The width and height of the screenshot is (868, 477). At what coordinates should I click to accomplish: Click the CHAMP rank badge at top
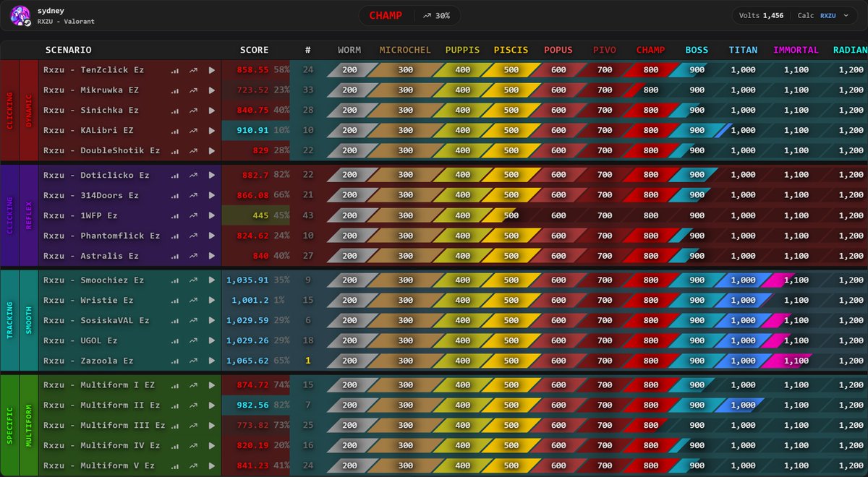(x=386, y=15)
